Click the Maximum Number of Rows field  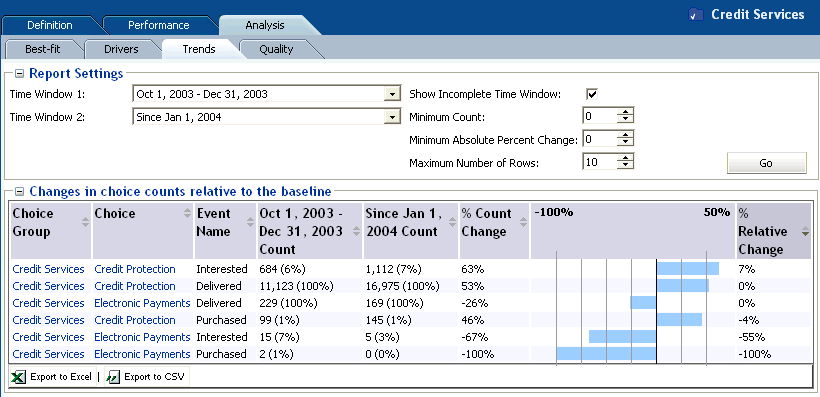(x=599, y=162)
